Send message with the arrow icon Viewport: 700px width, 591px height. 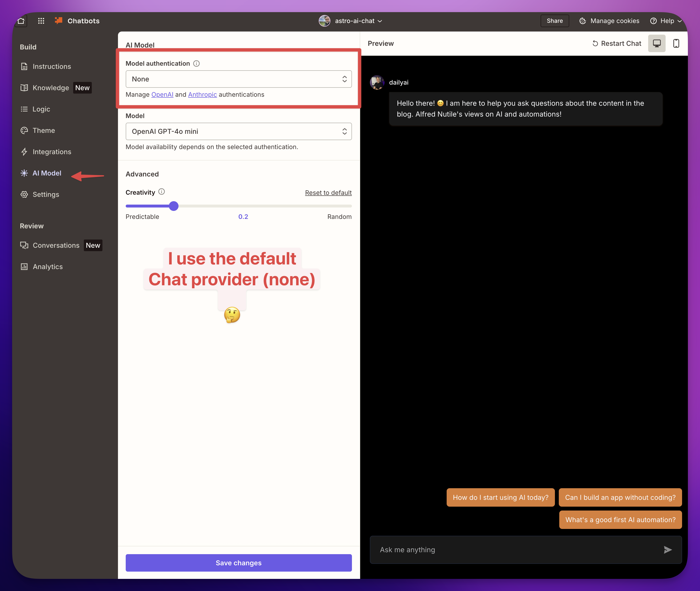[x=668, y=550]
